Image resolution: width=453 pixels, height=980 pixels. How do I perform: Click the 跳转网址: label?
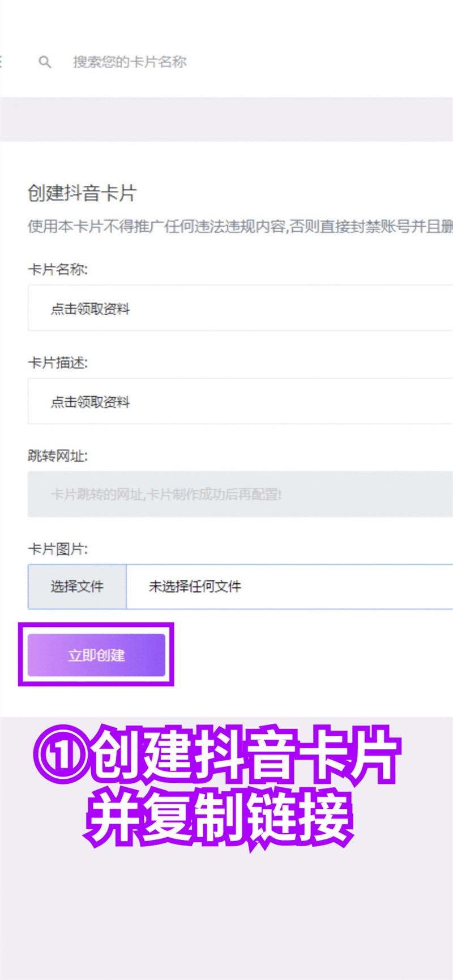(x=58, y=456)
